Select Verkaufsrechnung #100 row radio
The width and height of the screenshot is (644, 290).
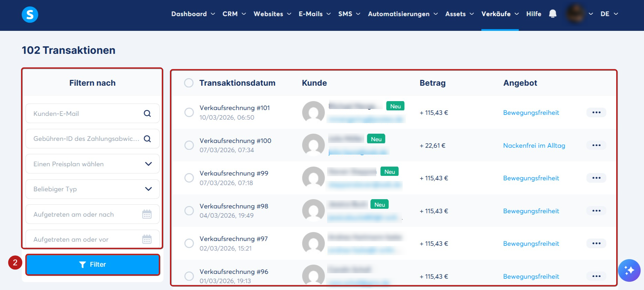(189, 145)
